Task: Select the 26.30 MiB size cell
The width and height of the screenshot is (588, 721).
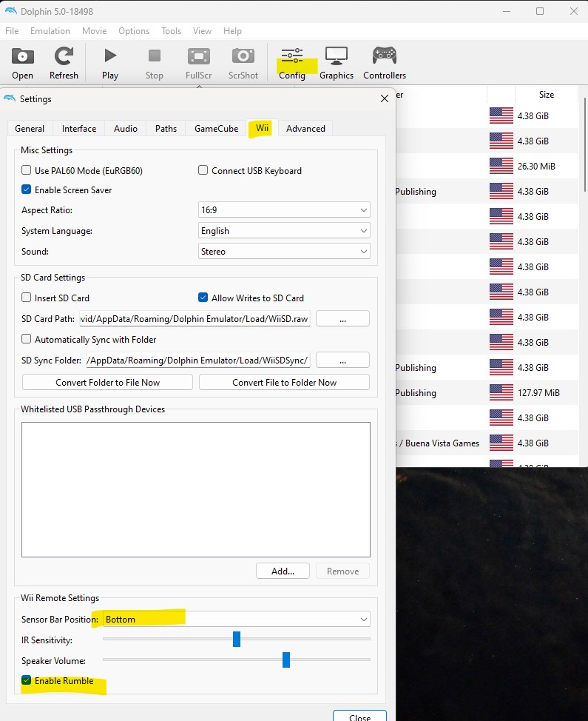Action: tap(536, 167)
